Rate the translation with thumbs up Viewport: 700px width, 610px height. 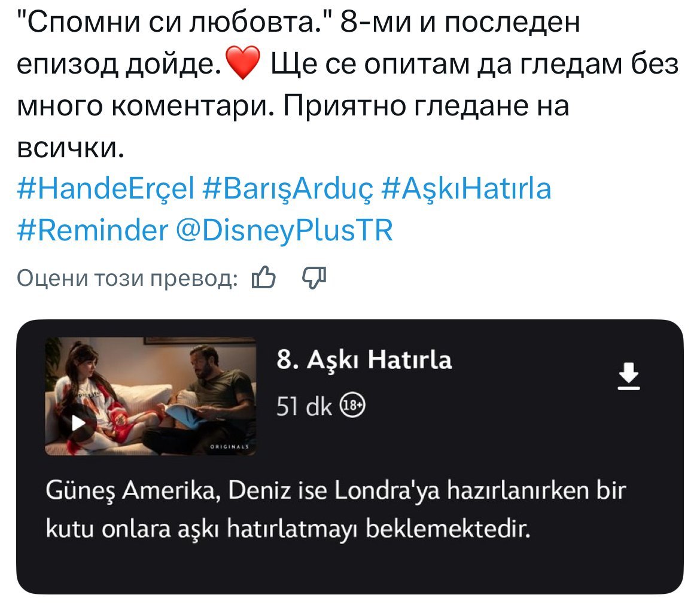click(263, 277)
